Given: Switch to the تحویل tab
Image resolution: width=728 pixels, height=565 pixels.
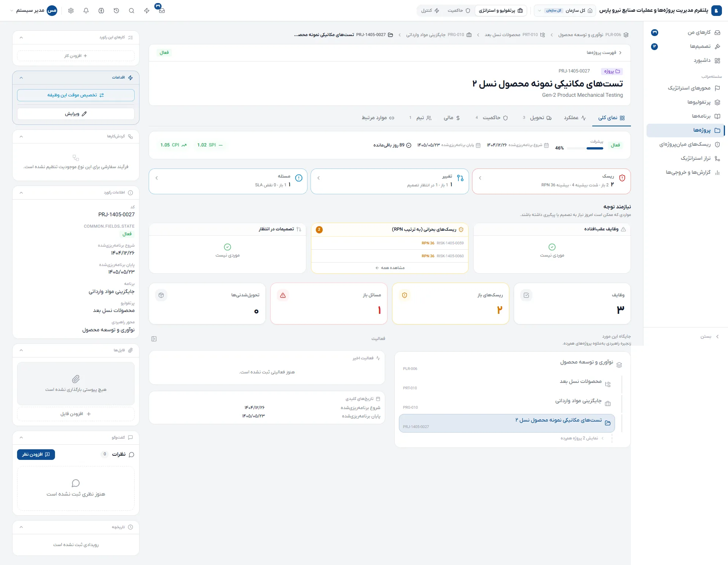Looking at the screenshot, I should pyautogui.click(x=537, y=118).
